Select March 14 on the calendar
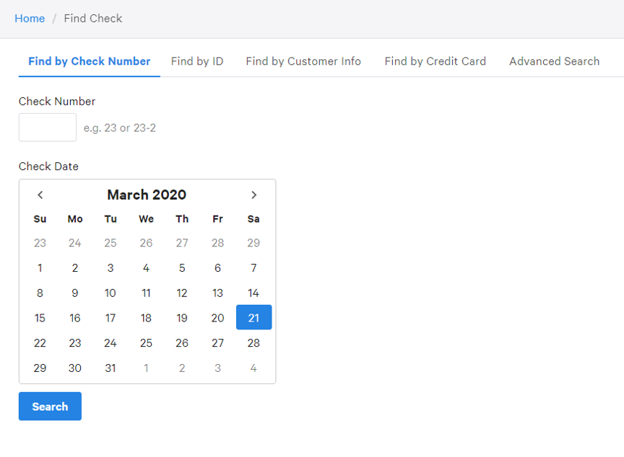This screenshot has width=624, height=457. [x=254, y=293]
